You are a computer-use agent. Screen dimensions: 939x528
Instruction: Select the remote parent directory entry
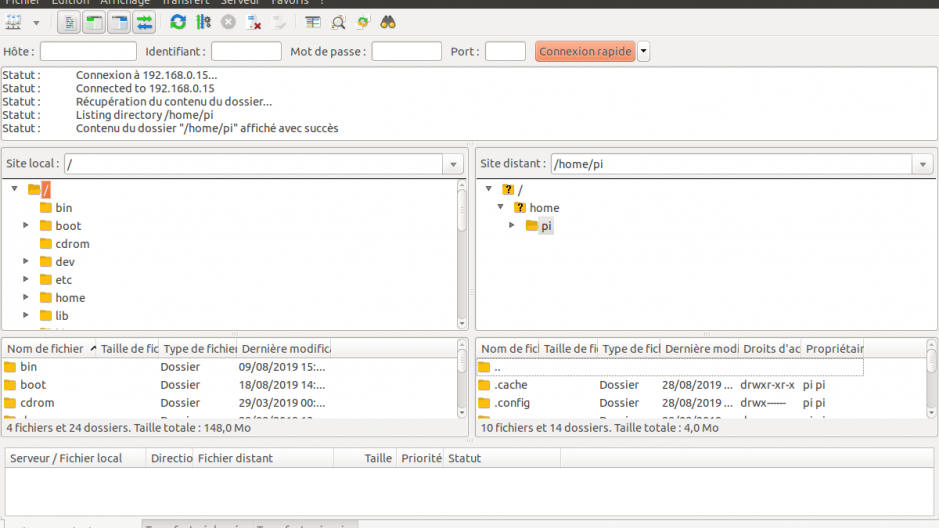coord(670,367)
